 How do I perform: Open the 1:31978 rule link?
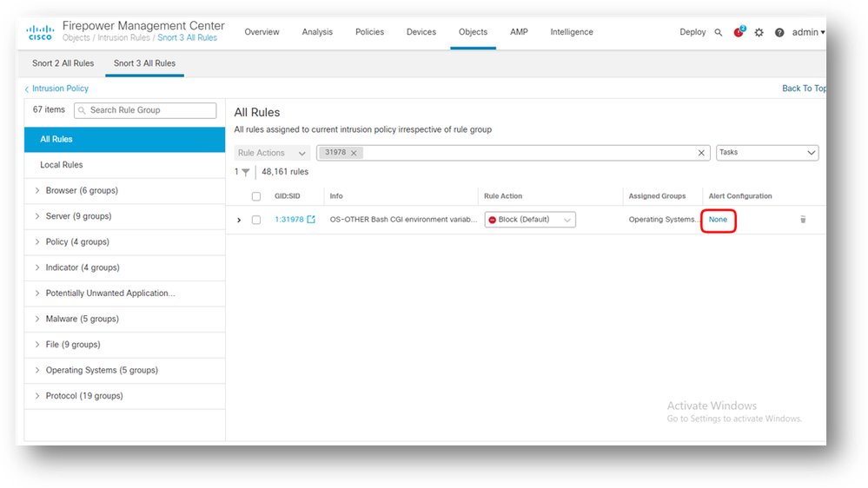289,220
